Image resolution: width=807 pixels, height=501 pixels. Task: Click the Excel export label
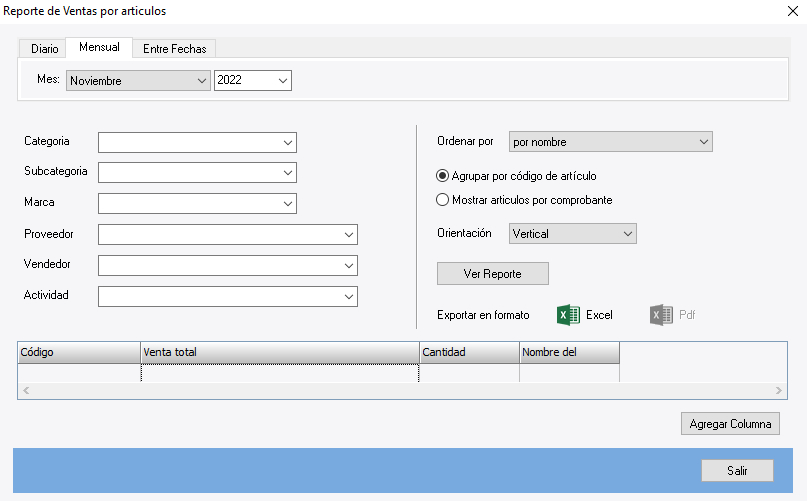click(x=599, y=315)
